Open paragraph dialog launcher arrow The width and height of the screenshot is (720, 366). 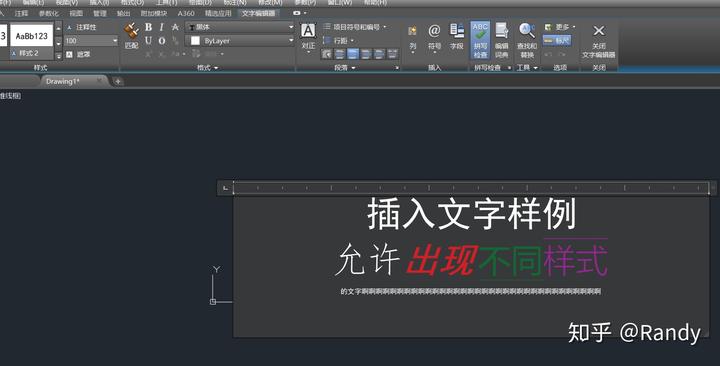pyautogui.click(x=397, y=68)
